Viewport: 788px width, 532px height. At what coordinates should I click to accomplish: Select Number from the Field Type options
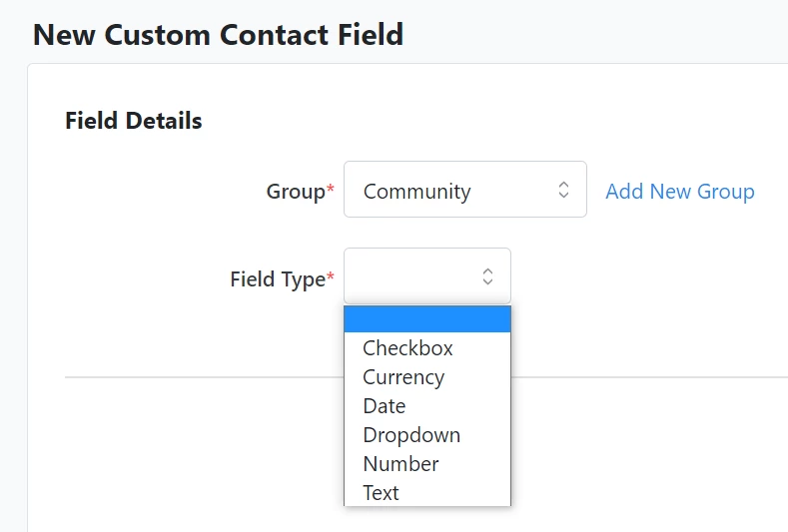tap(400, 464)
